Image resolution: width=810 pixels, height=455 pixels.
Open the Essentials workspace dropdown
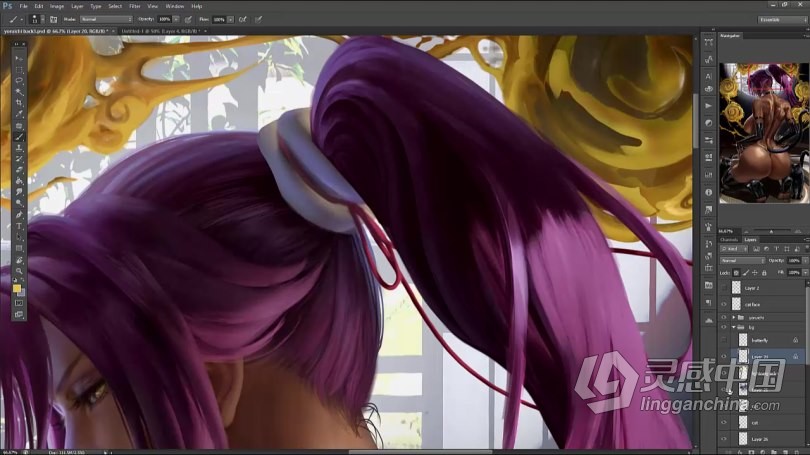[782, 20]
